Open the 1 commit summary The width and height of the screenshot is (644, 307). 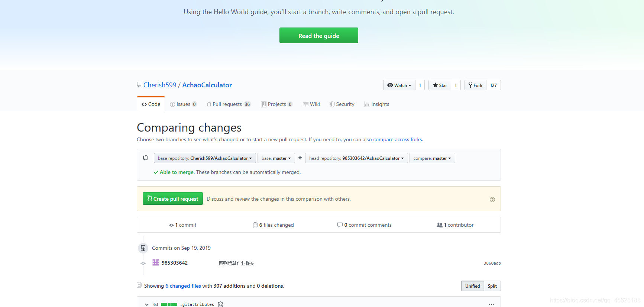(x=182, y=225)
